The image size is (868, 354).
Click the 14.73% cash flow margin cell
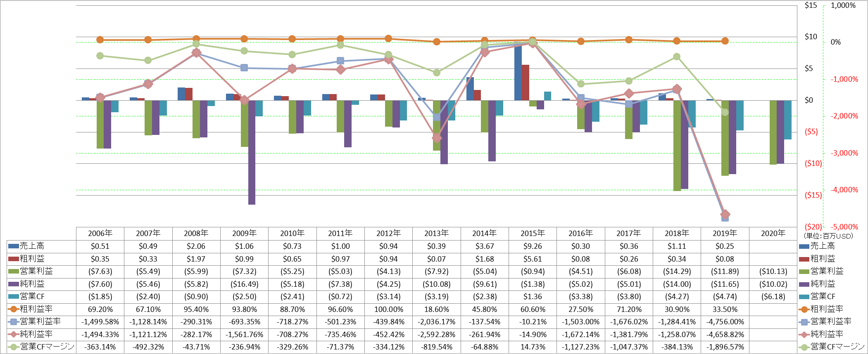533,347
